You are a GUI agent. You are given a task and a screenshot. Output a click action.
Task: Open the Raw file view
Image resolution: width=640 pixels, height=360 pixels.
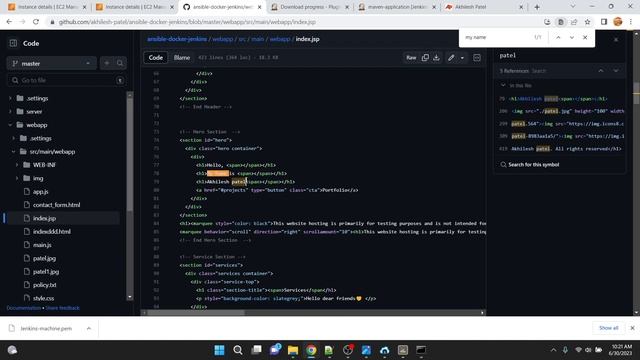[x=411, y=58]
